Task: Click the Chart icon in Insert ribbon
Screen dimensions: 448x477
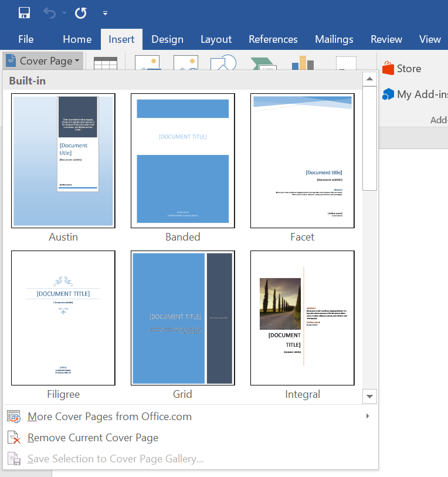Action: [303, 63]
